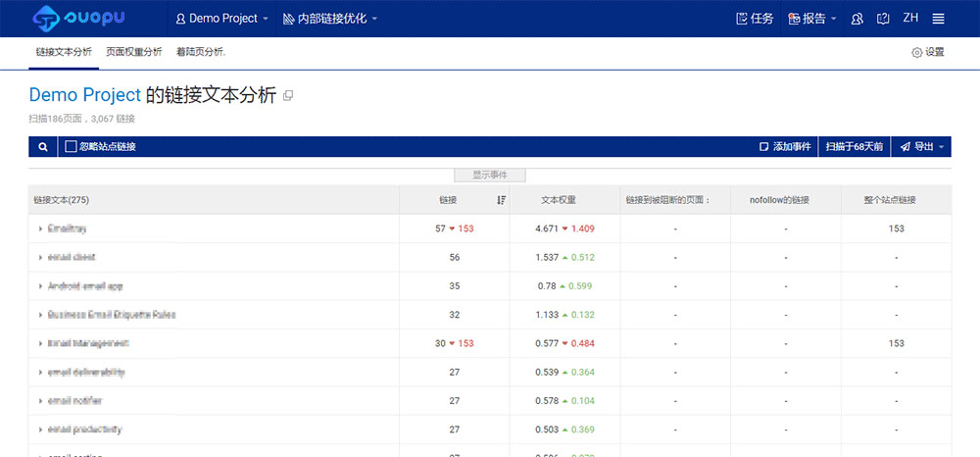Click the 1.133 text weight value
This screenshot has width=980, height=457.
point(547,315)
